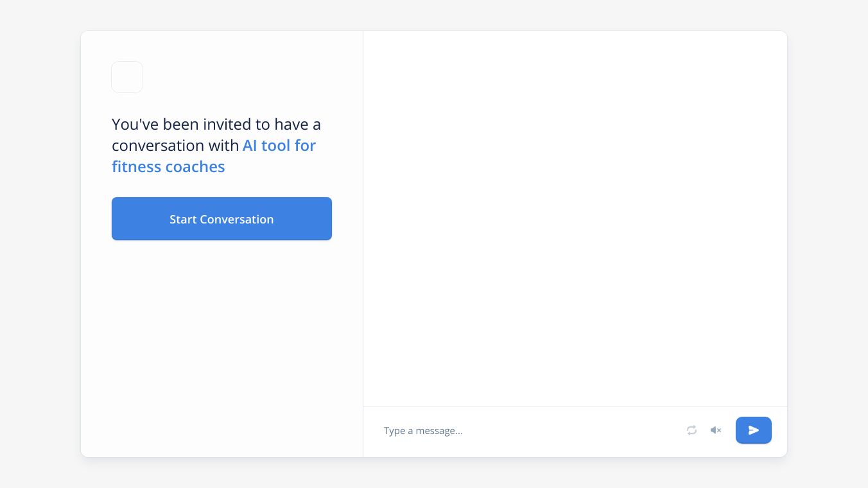Image resolution: width=868 pixels, height=488 pixels.
Task: Restart the chat with the loop arrows icon
Action: point(691,430)
